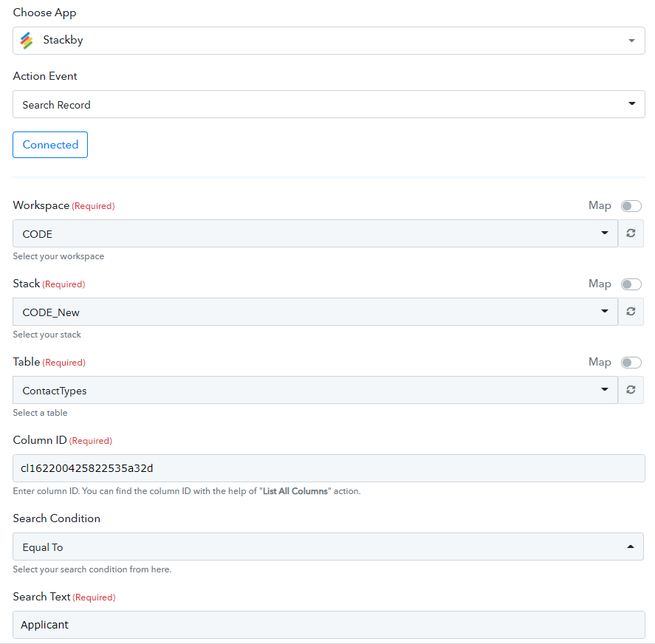Click the "Workspace (Required)" field label

coord(64,205)
